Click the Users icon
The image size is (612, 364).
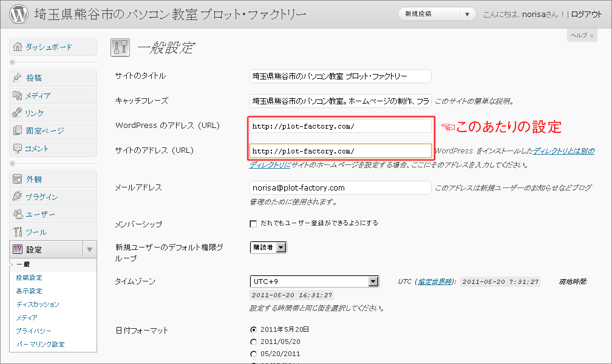coord(18,214)
